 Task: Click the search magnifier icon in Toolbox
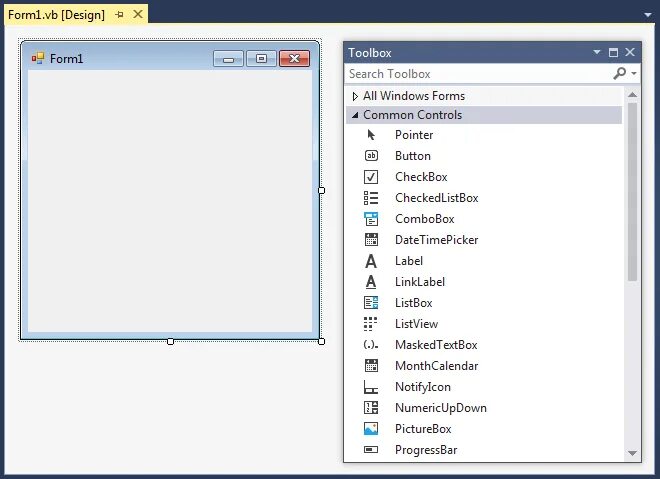tap(620, 73)
